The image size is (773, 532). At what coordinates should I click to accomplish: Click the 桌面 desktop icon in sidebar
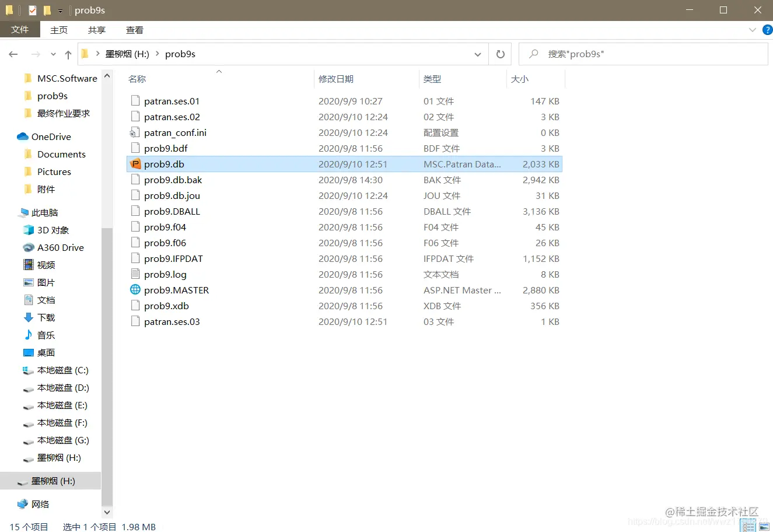[x=29, y=352]
